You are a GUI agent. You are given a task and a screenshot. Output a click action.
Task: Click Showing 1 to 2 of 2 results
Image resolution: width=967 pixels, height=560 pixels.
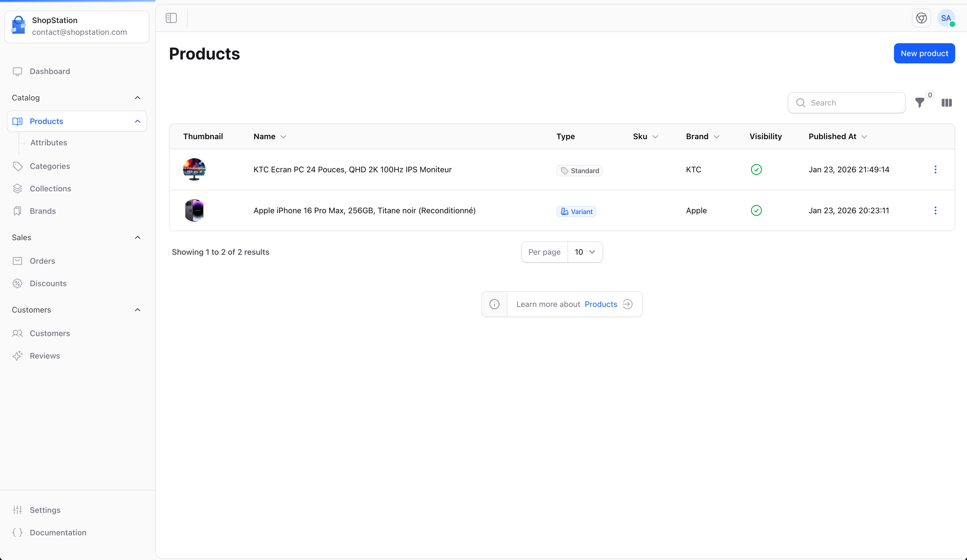[x=220, y=252]
